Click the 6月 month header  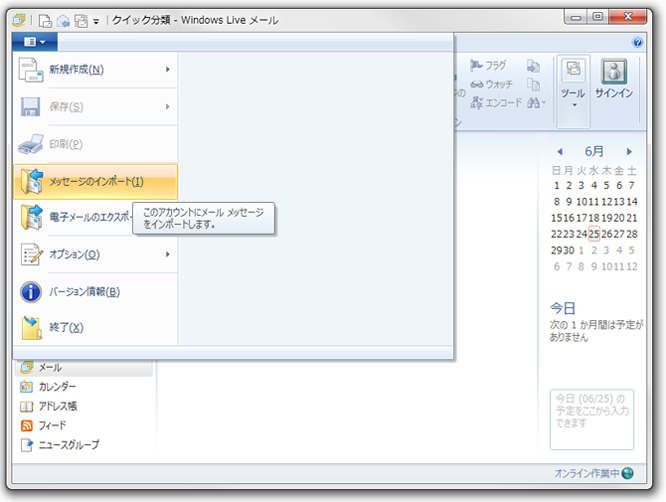pos(594,151)
